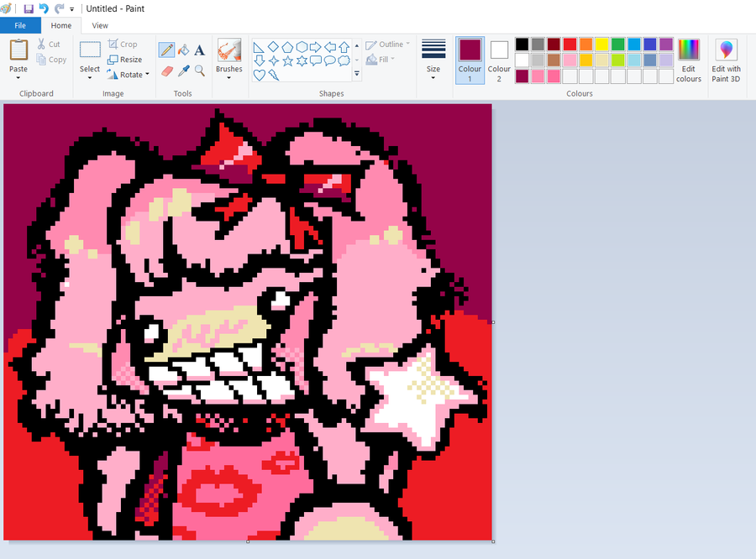Screen dimensions: 756x559
Task: Copy the current selection
Action: point(51,60)
